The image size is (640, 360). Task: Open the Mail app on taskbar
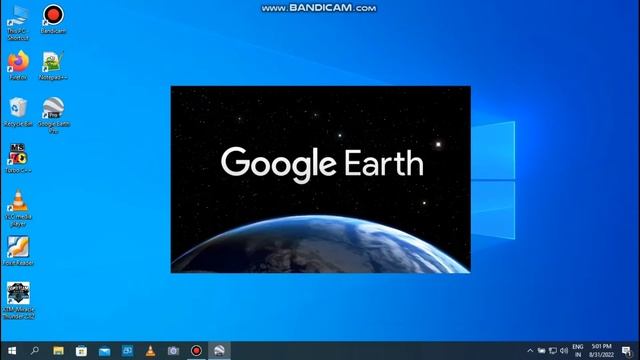coord(104,351)
